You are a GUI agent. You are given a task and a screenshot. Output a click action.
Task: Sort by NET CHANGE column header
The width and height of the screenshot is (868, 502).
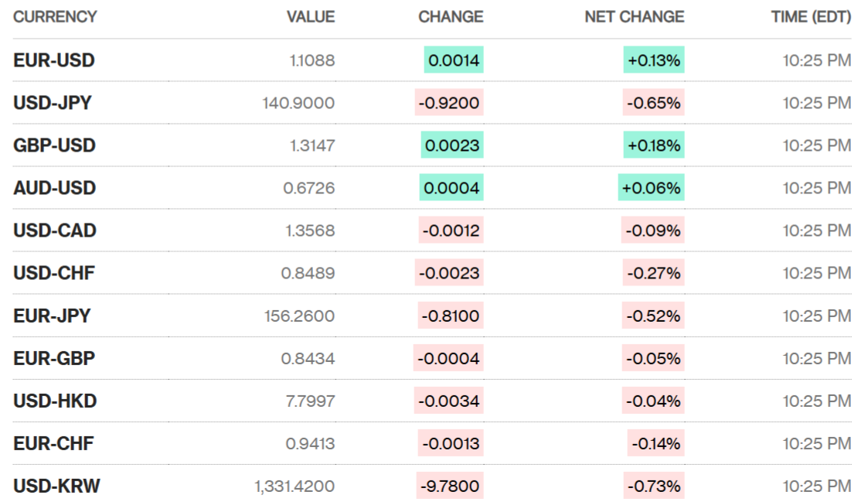(635, 17)
